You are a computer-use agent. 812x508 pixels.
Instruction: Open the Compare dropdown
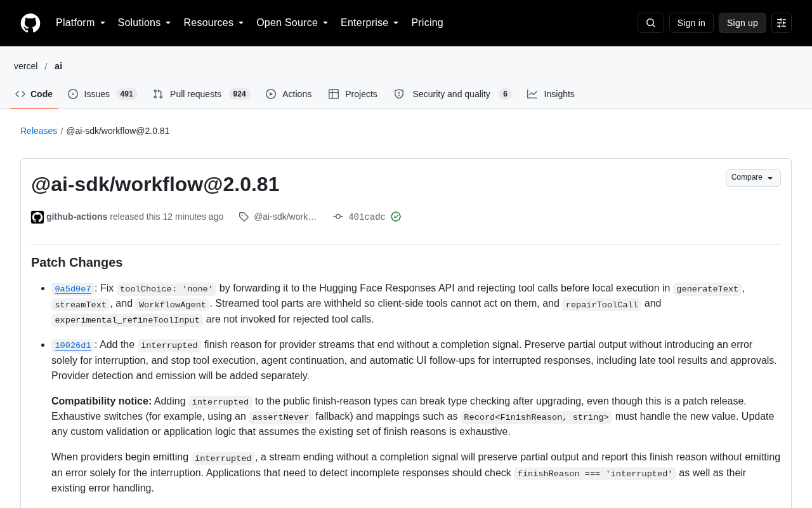tap(753, 178)
